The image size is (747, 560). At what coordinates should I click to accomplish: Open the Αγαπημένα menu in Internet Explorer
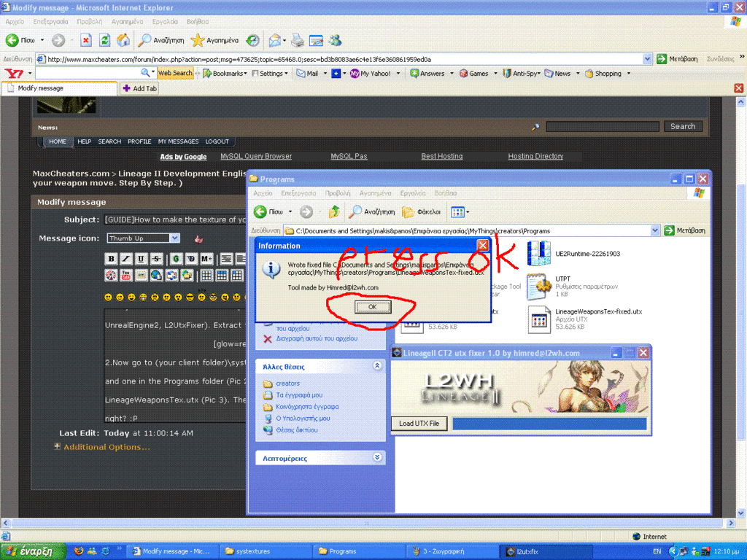128,22
